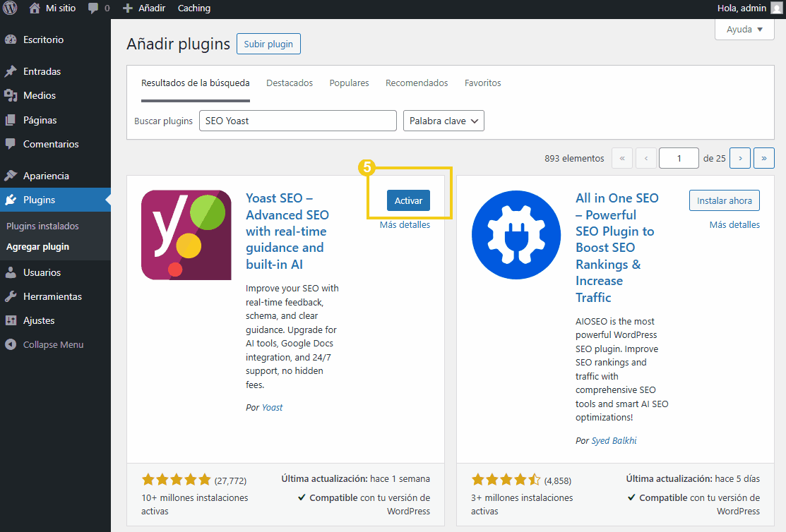This screenshot has width=786, height=532.
Task: Go to Apariencia in sidebar
Action: click(x=46, y=176)
